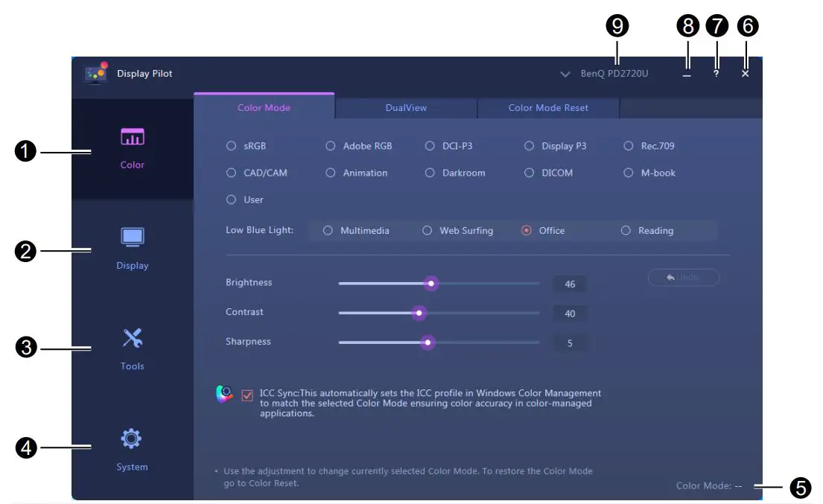The width and height of the screenshot is (823, 504).
Task: Open help with the question mark icon
Action: tap(716, 74)
